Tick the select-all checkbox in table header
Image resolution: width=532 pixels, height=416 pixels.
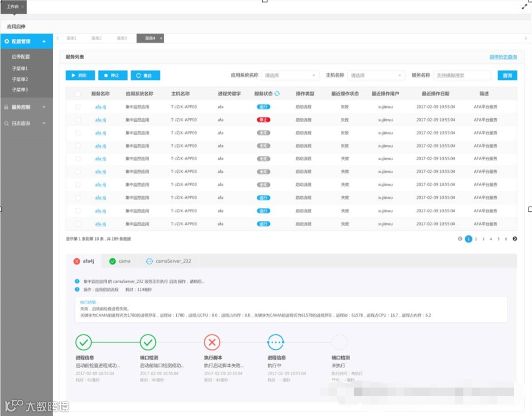click(78, 94)
